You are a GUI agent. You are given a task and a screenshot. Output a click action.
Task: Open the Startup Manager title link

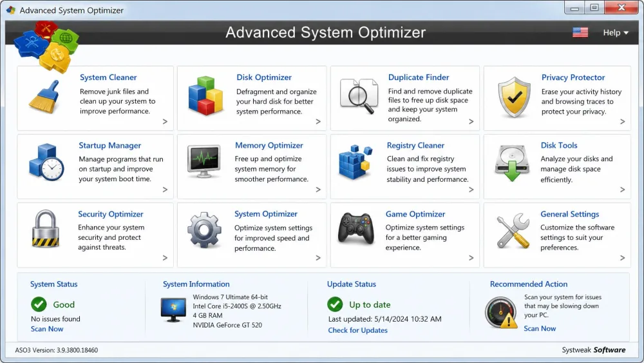pyautogui.click(x=109, y=146)
